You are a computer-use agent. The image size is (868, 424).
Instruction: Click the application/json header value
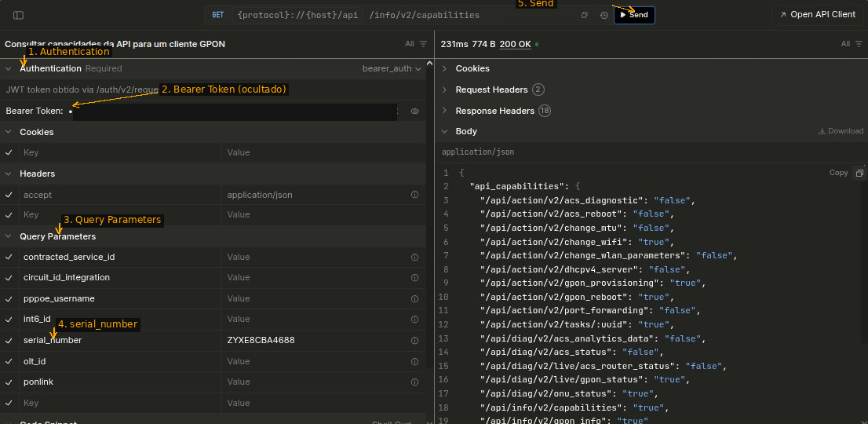(260, 195)
